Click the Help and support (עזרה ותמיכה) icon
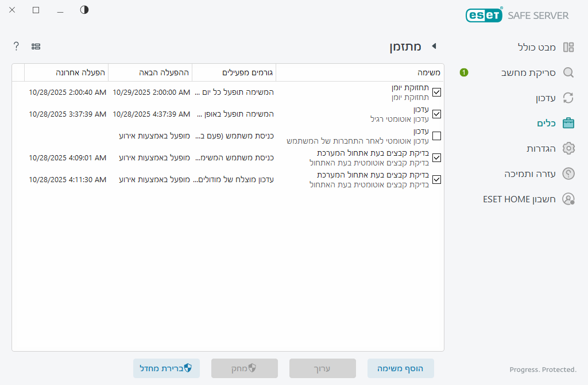Viewport: 588px width, 385px height. pyautogui.click(x=568, y=174)
